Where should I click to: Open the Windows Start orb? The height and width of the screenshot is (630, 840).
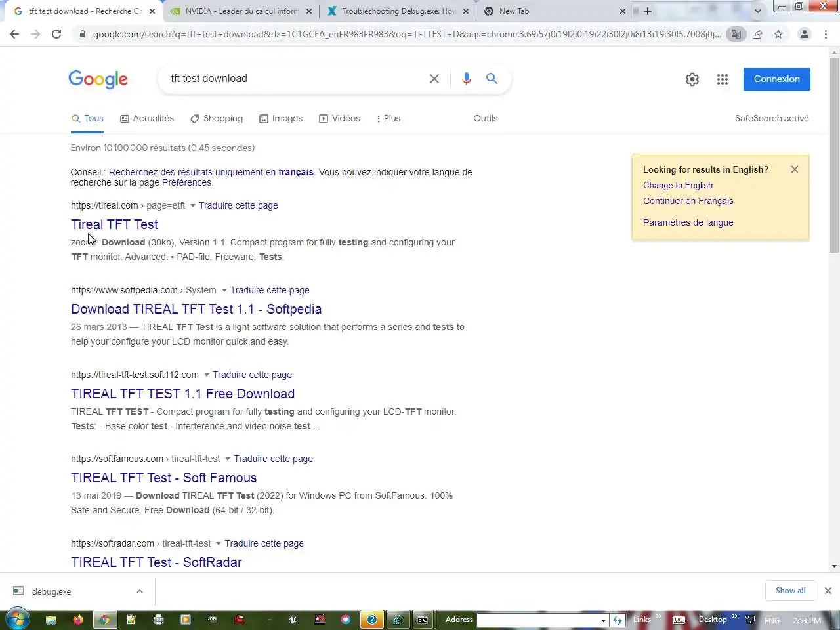point(17,619)
